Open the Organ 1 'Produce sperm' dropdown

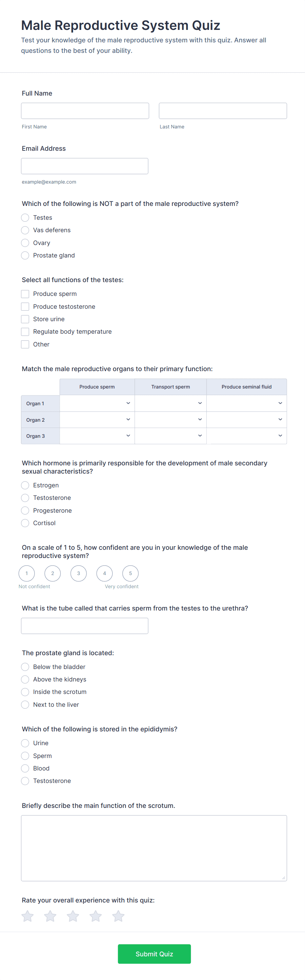tap(97, 403)
